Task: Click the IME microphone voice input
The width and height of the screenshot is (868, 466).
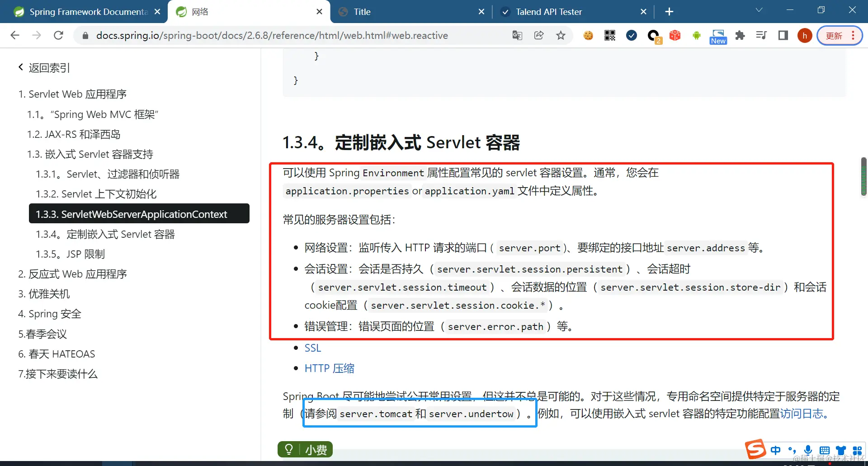Action: pos(808,450)
